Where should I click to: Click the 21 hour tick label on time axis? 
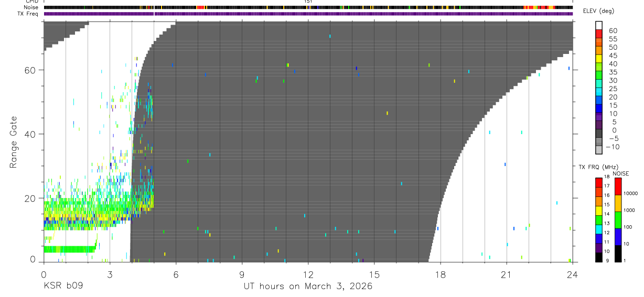[506, 274]
